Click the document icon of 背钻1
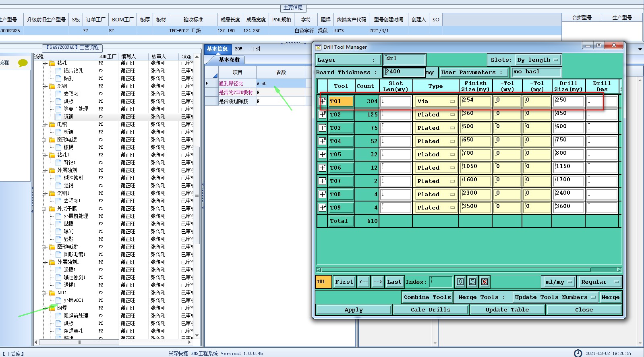The height and width of the screenshot is (357, 644). pos(59,163)
